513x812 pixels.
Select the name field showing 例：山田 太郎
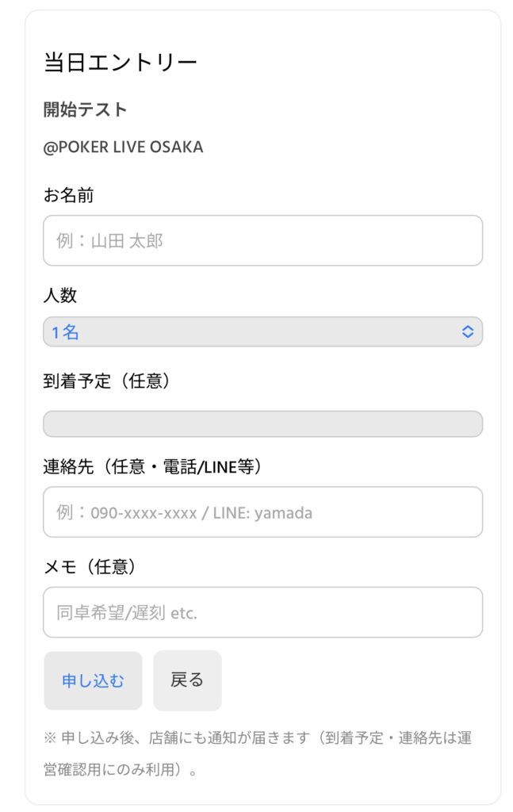262,240
